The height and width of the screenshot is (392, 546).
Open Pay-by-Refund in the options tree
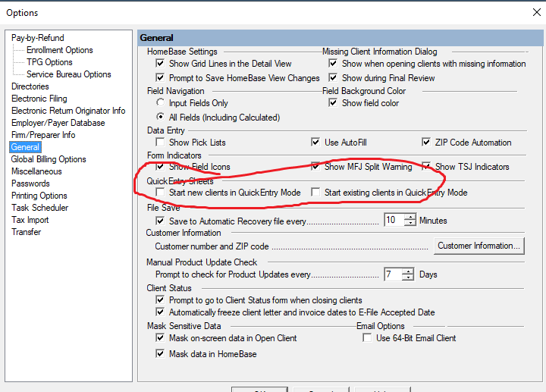pos(37,38)
